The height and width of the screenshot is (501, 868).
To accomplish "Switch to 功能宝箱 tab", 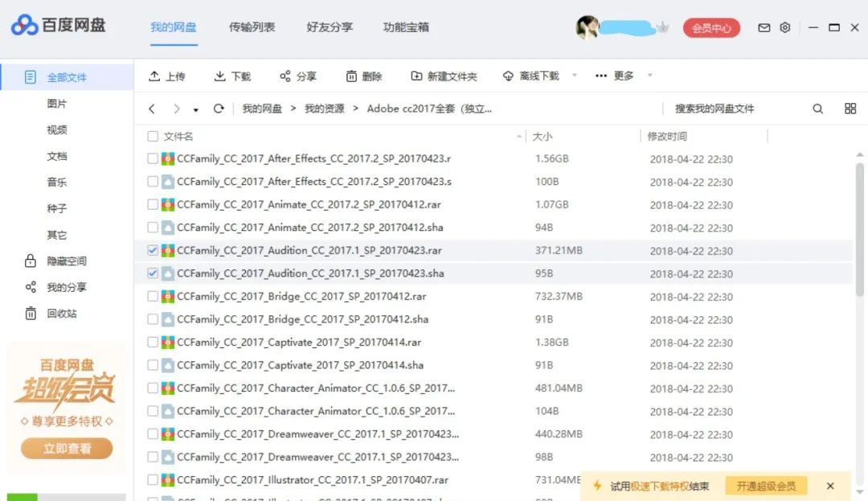I will coord(406,27).
